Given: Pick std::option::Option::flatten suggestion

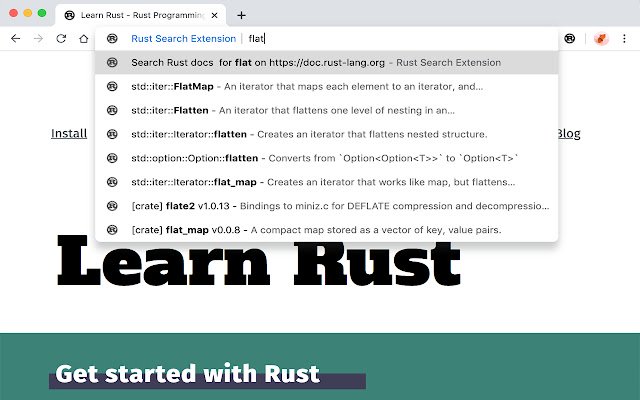Looking at the screenshot, I should point(327,158).
